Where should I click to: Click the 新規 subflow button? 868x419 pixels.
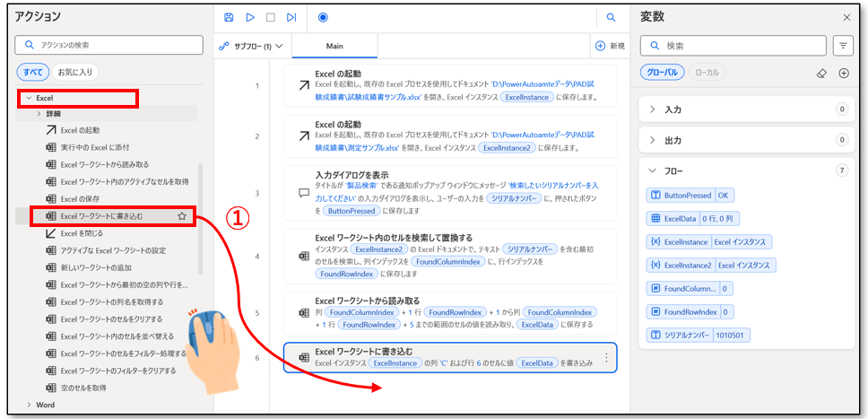(610, 46)
